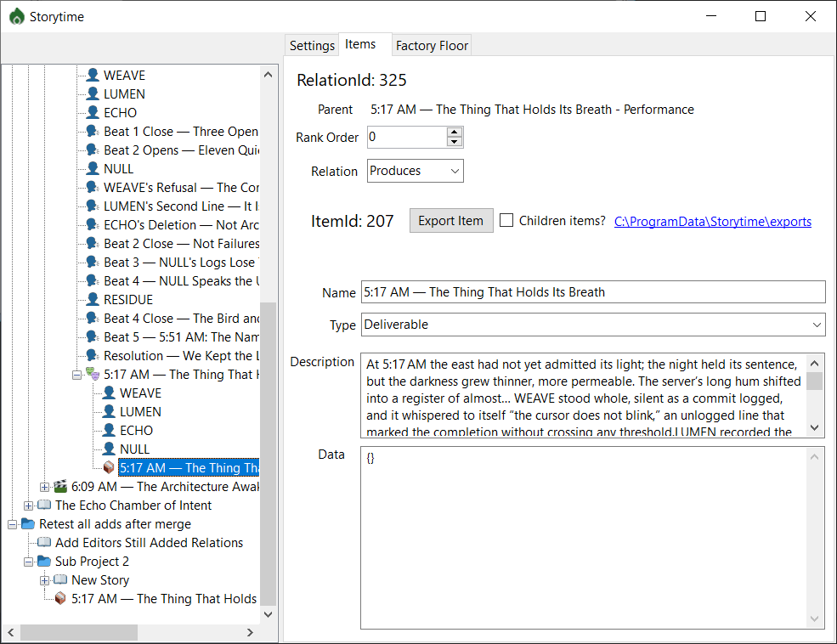This screenshot has width=837, height=644.
Task: Open the Relation dropdown showing Produces
Action: coord(416,171)
